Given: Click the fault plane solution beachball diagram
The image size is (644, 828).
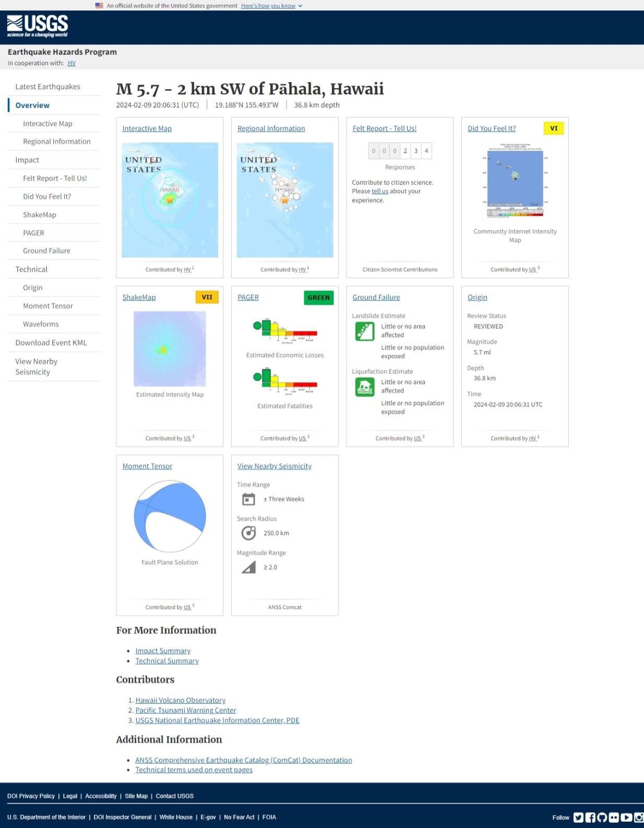Looking at the screenshot, I should tap(170, 517).
